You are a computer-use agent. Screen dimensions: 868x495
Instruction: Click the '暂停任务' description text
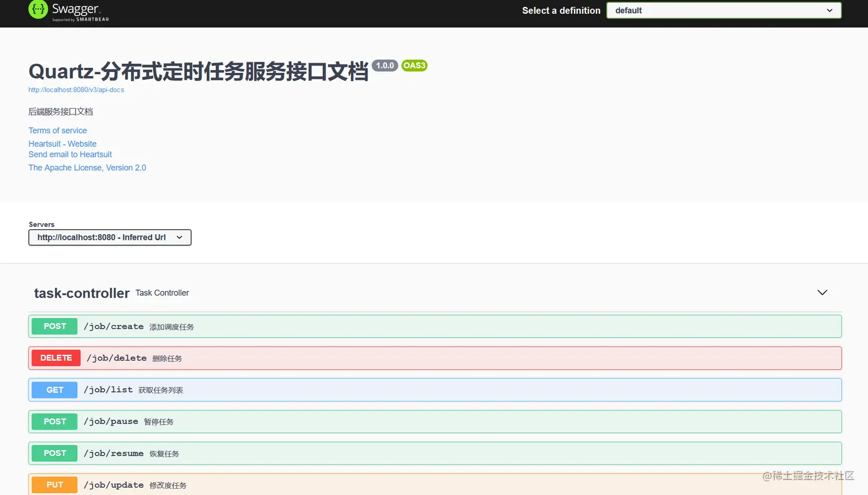(158, 422)
